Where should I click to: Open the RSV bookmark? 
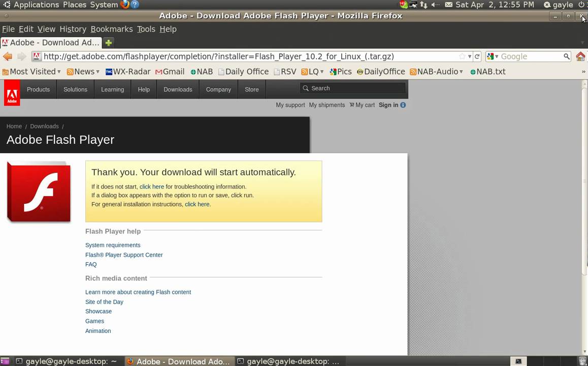pyautogui.click(x=285, y=72)
